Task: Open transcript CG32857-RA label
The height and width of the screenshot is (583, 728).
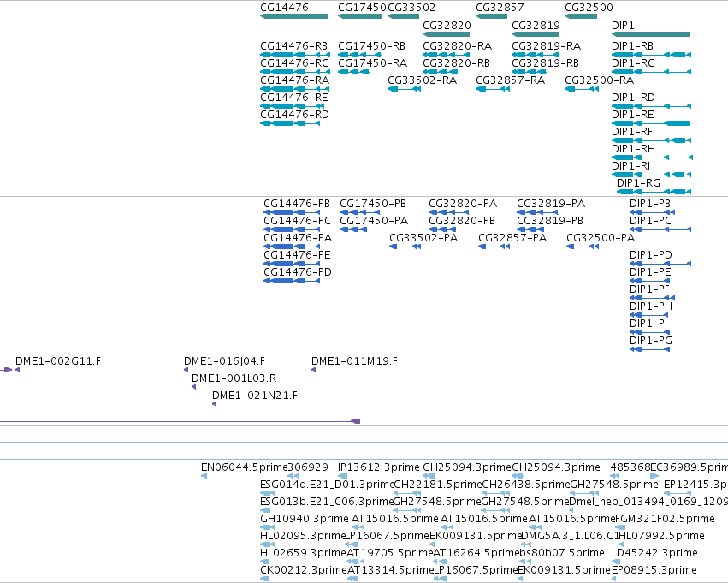Action: (510, 80)
